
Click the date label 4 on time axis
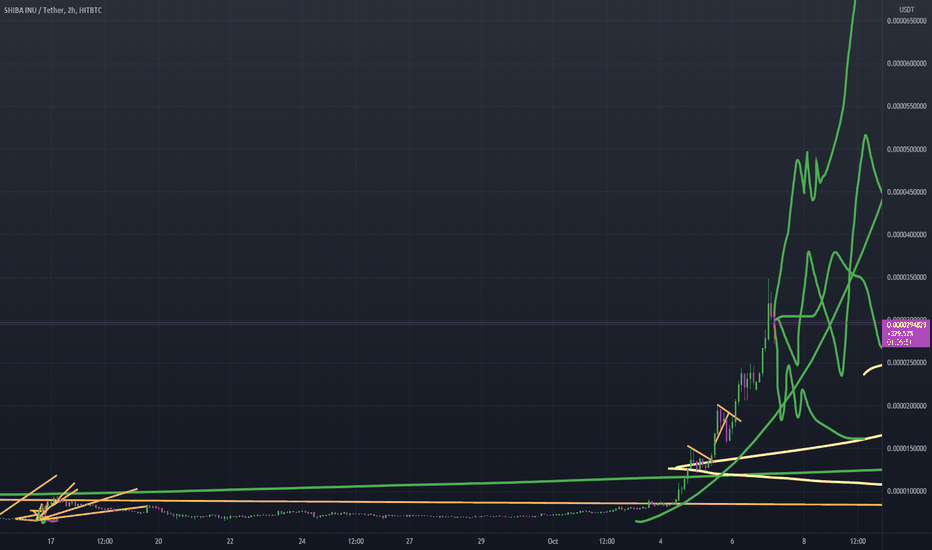tap(660, 541)
